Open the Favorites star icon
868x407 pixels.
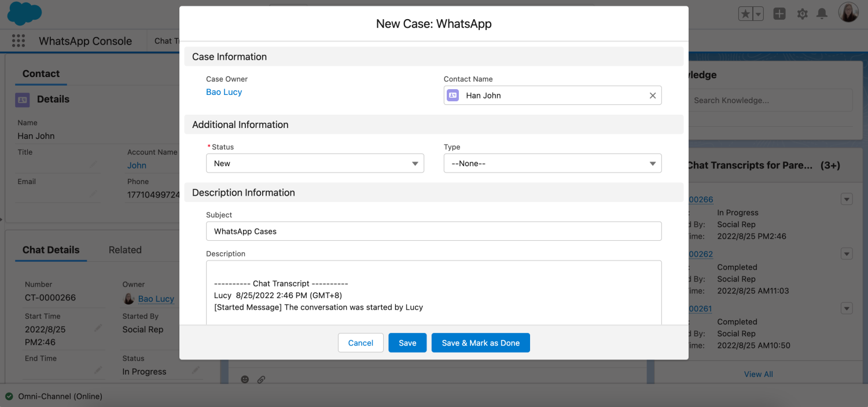[745, 14]
